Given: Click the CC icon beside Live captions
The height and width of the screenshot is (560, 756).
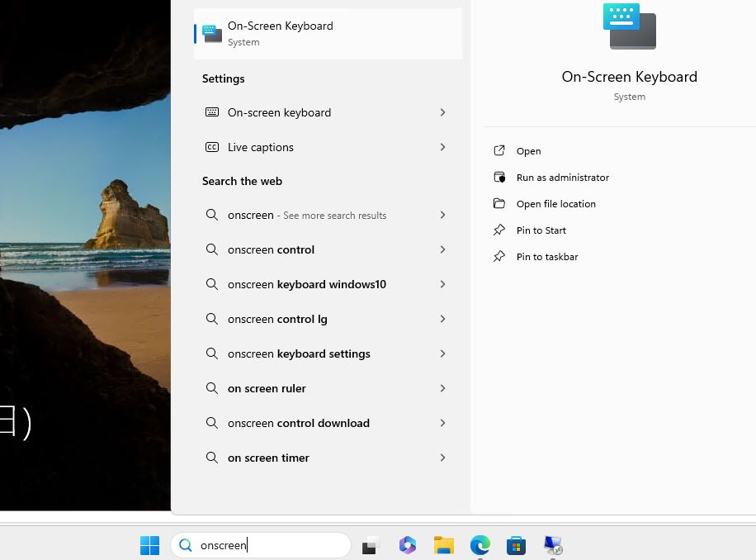Looking at the screenshot, I should 212,147.
